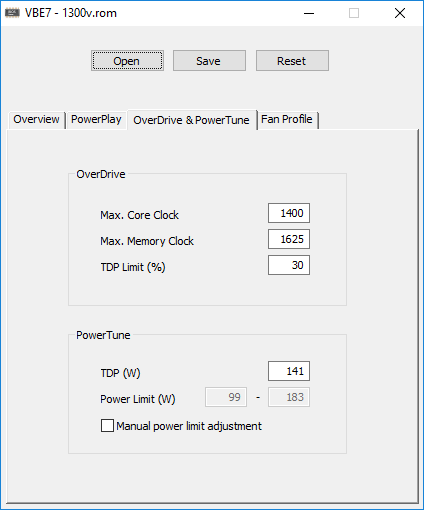
Task: Select the Max. Memory Clock value box
Action: (289, 239)
